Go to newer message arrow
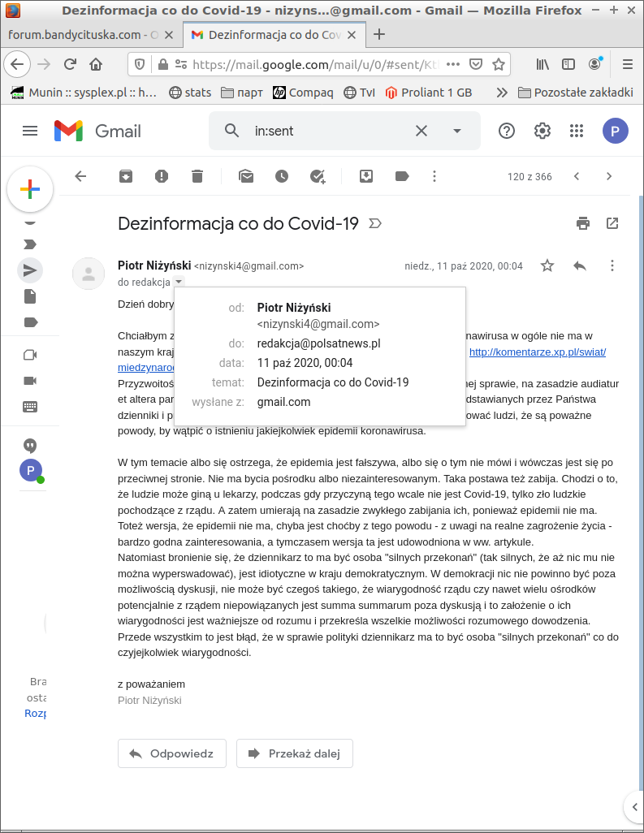The image size is (644, 833). pos(577,176)
